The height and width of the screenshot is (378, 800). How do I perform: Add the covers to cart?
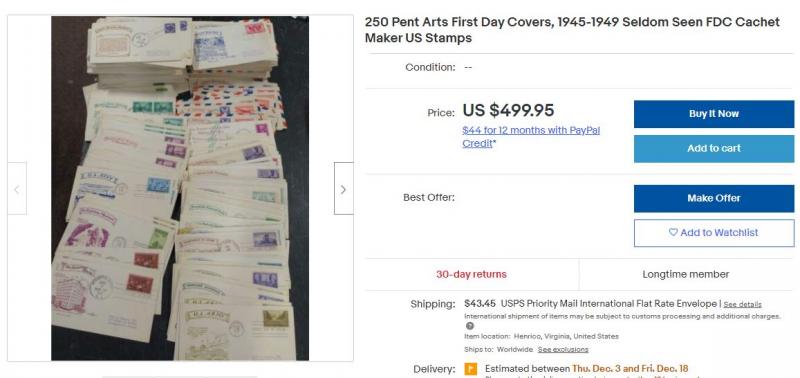(x=714, y=148)
